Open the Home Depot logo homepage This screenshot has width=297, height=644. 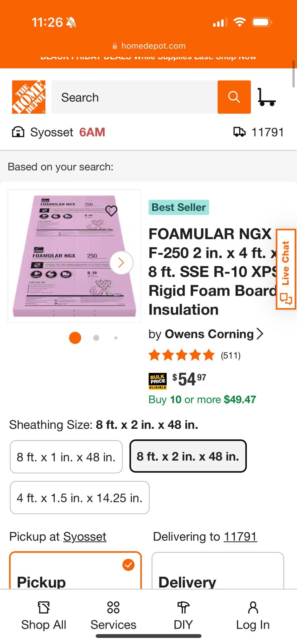tap(28, 96)
